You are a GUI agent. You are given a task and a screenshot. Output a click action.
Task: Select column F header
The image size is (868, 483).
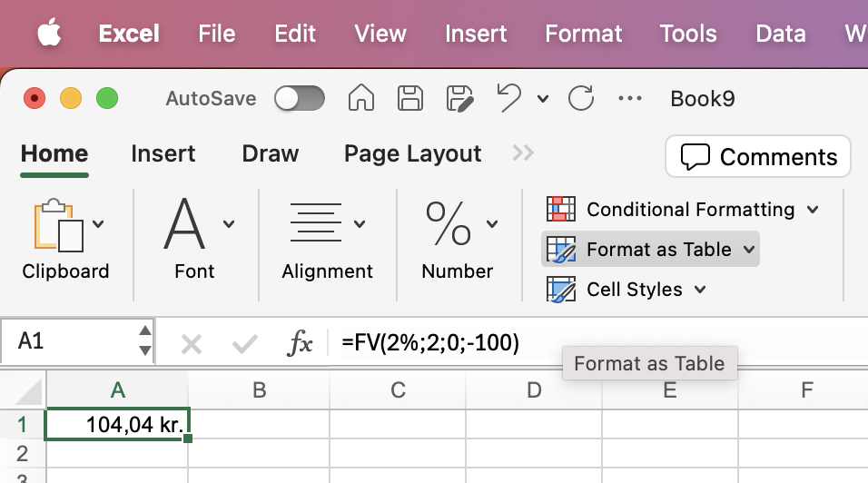pyautogui.click(x=806, y=390)
